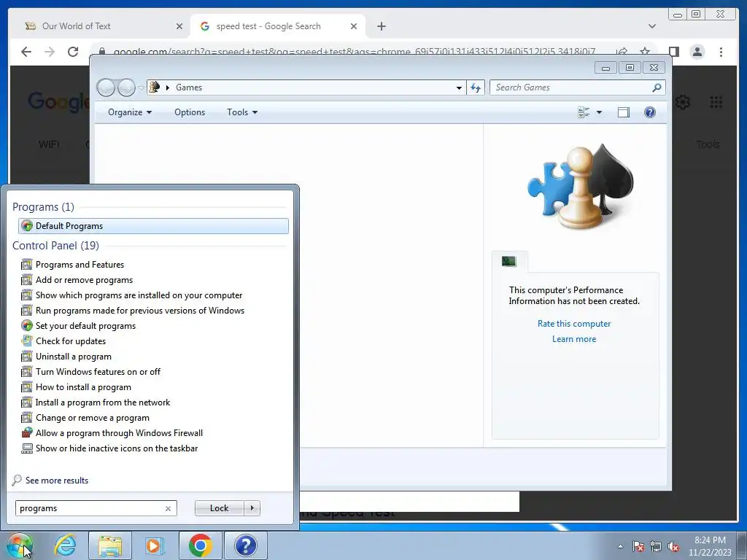Open Google apps grid icon
Screen dimensions: 747x560
(716, 102)
